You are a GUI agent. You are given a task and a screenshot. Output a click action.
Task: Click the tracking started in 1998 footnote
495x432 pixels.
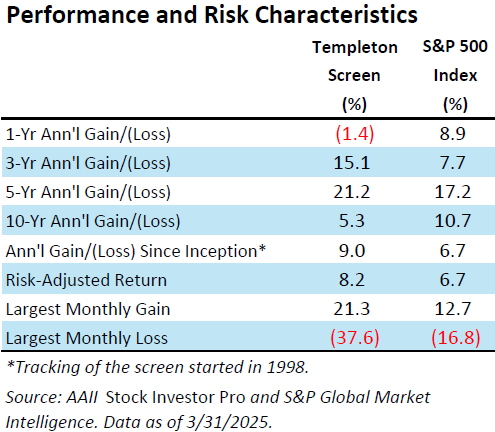pyautogui.click(x=158, y=367)
